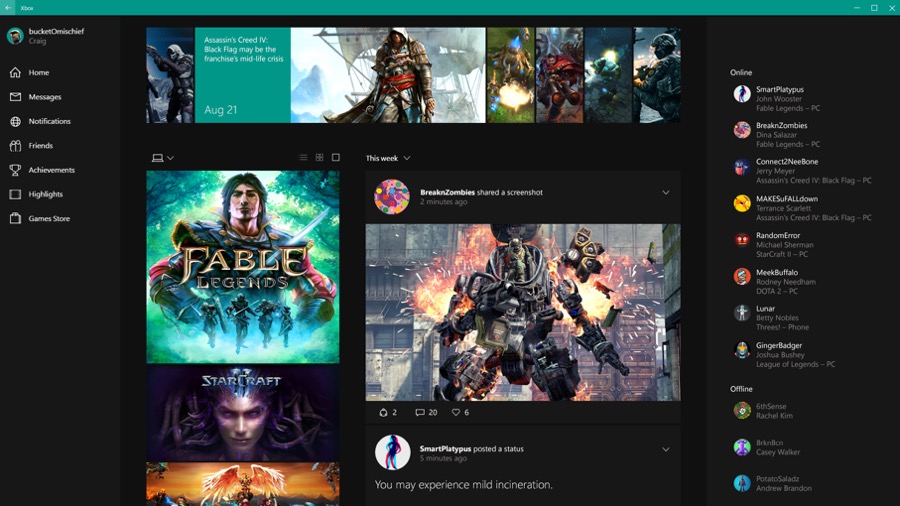Click the red-bearded dwarf banner thumbnail
Screen dimensions: 900x506
point(560,75)
